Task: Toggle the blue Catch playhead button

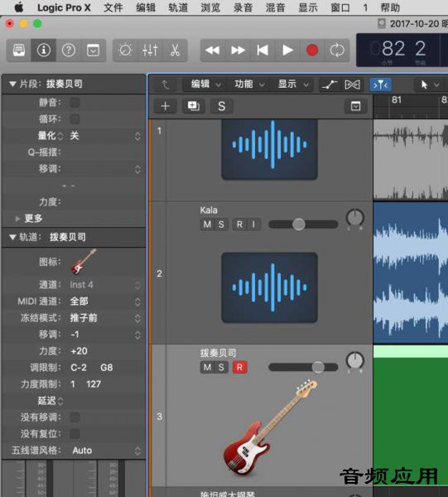Action: pyautogui.click(x=380, y=84)
